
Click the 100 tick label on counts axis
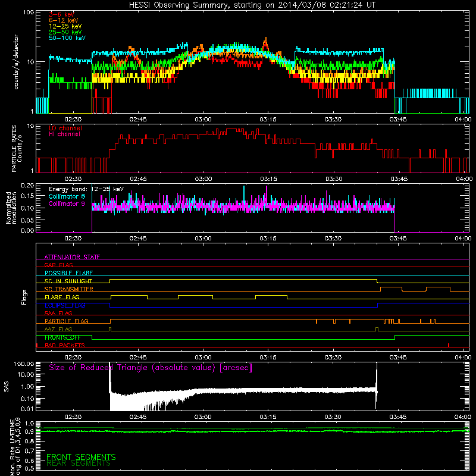pos(28,12)
